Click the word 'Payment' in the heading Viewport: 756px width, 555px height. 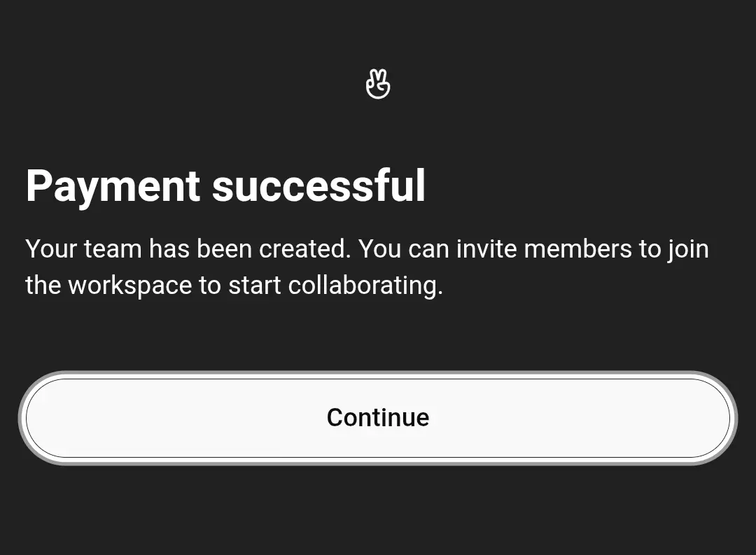[113, 188]
